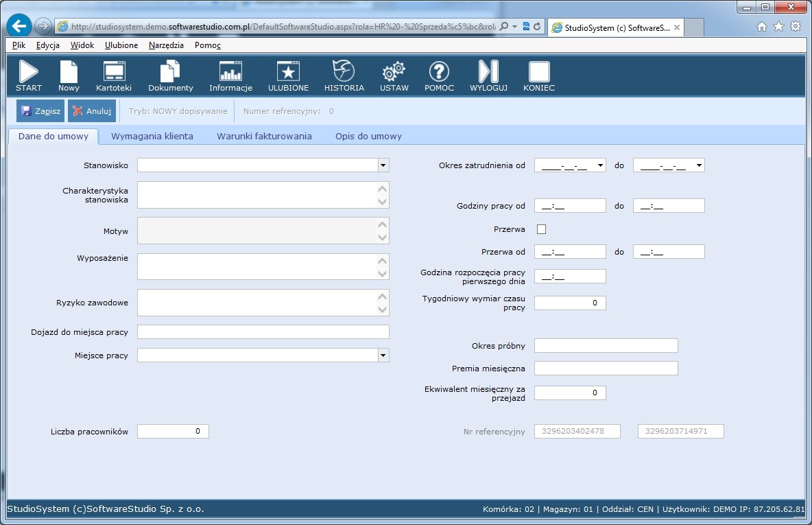
Task: Click the Motyw text area
Action: pos(263,231)
